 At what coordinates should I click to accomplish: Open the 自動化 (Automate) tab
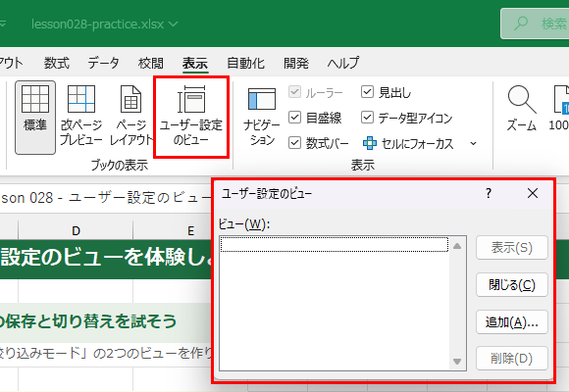pyautogui.click(x=245, y=63)
